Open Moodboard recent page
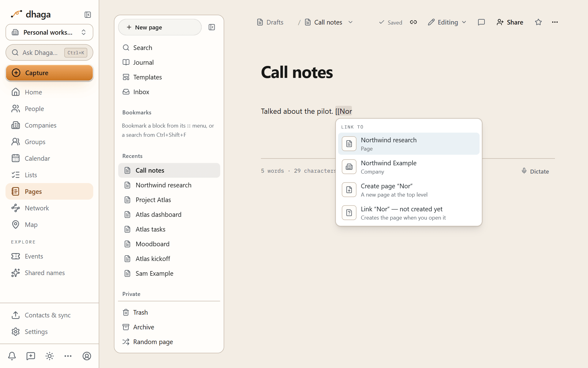The width and height of the screenshot is (588, 368). tap(169, 244)
